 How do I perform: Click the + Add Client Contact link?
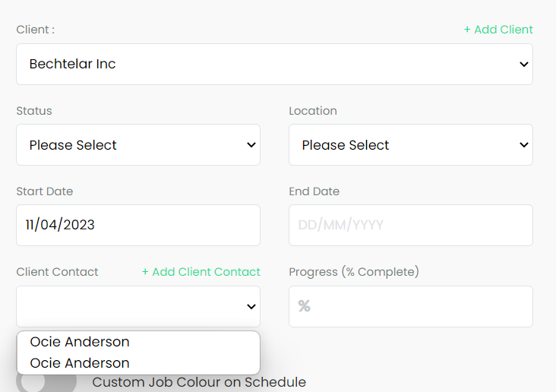(x=201, y=272)
